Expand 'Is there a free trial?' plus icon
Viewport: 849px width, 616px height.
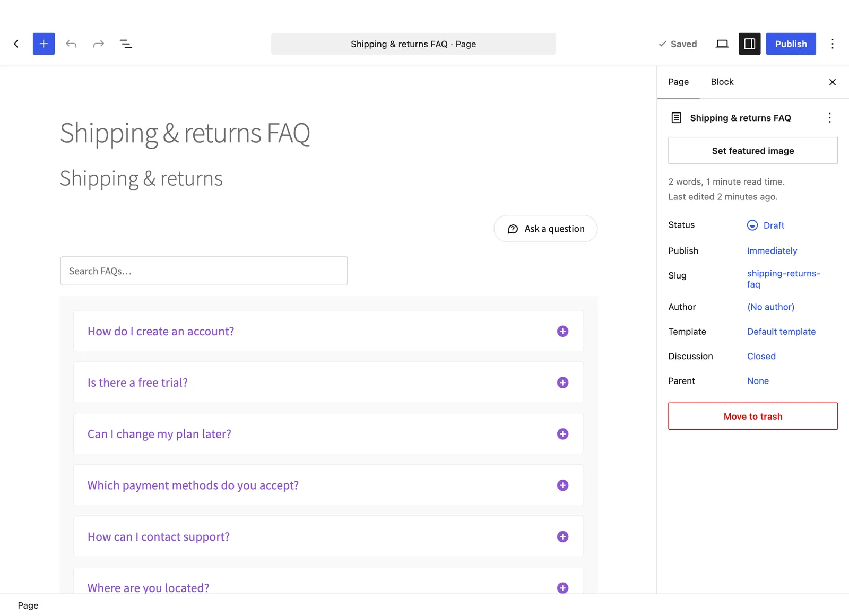pos(562,383)
